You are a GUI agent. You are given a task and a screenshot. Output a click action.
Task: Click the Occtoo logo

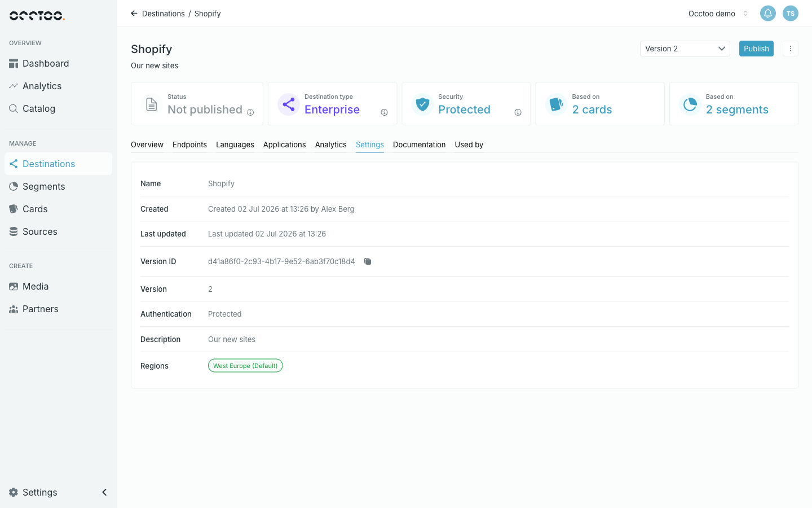pyautogui.click(x=37, y=16)
